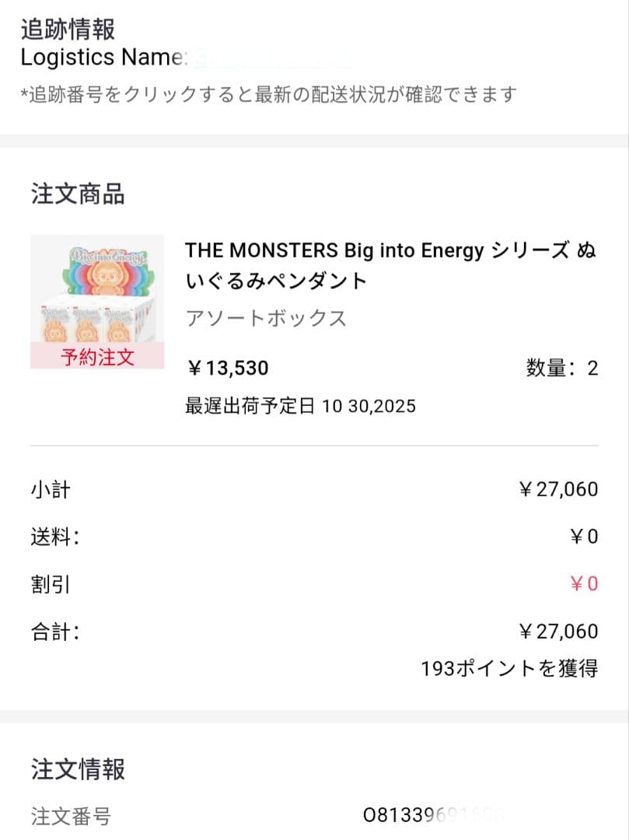Click the 注文番号 label

(71, 816)
